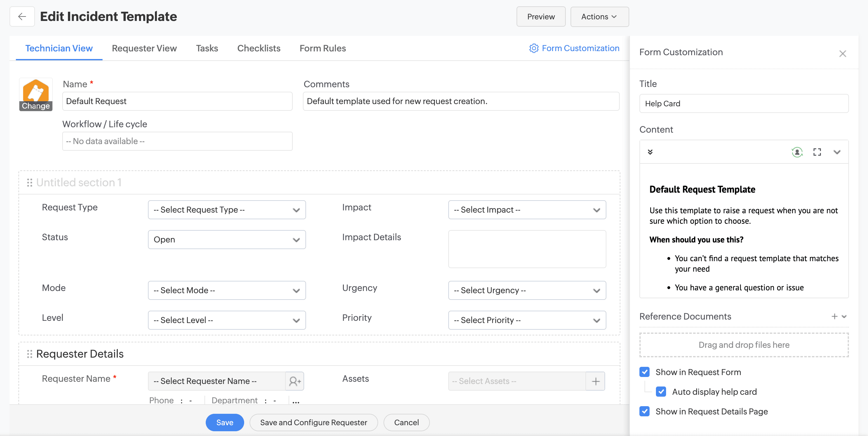Click Save and Configure Requester button
The image size is (868, 436).
(313, 422)
